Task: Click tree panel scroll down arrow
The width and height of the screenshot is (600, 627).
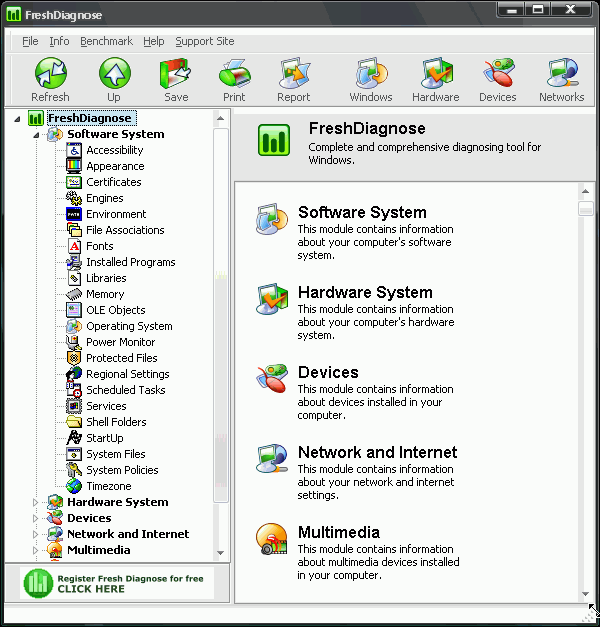Action: pos(220,553)
